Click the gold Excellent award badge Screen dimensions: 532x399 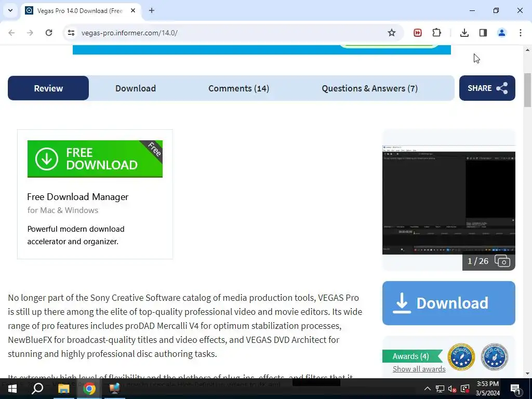click(461, 357)
